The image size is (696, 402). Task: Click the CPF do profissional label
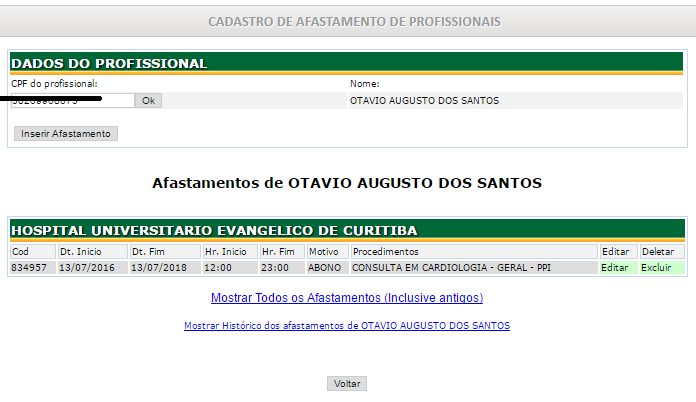54,83
